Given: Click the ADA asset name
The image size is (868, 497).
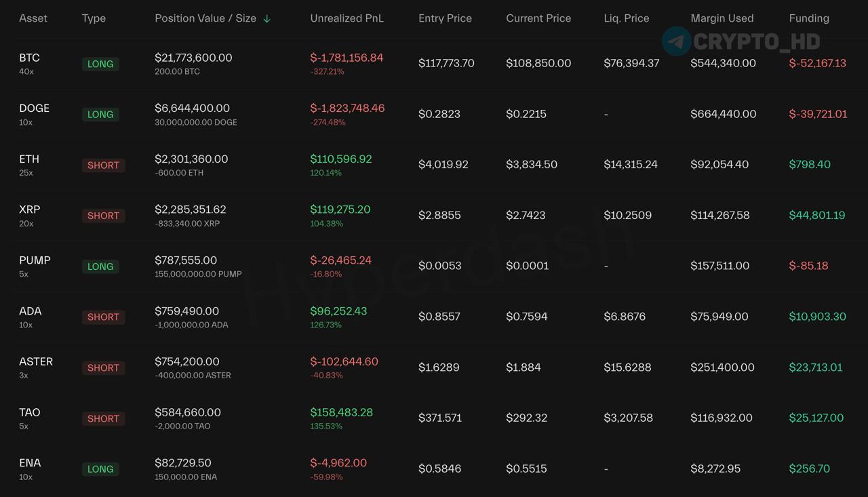Looking at the screenshot, I should coord(30,311).
